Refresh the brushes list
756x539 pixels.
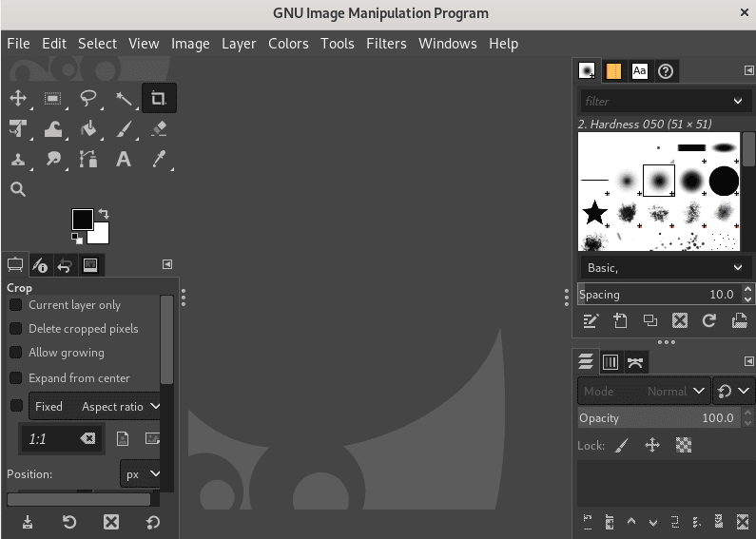(708, 320)
